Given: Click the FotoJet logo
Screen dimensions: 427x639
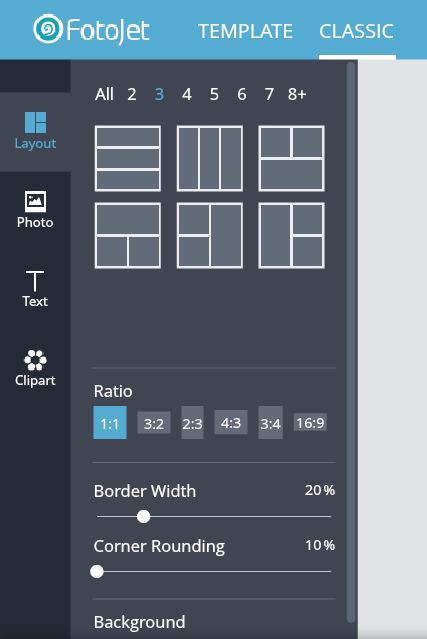Looking at the screenshot, I should (91, 30).
